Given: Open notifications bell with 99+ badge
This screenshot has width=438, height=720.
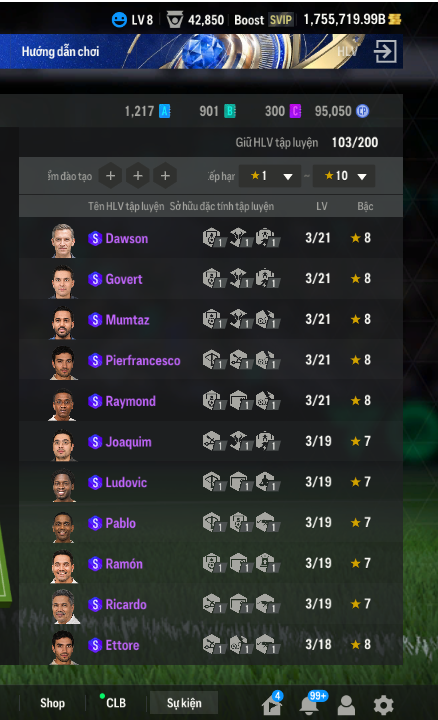Looking at the screenshot, I should click(311, 703).
